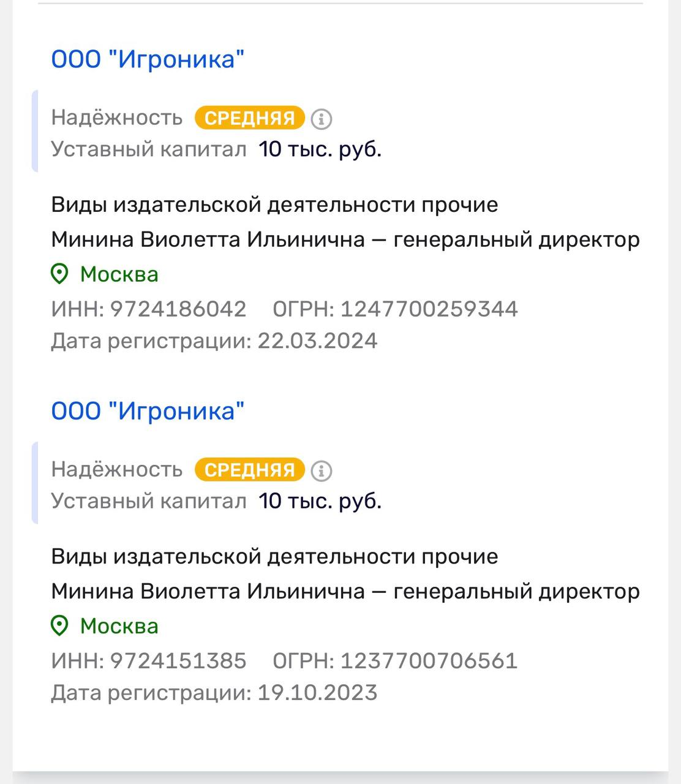The height and width of the screenshot is (784, 681).
Task: Click the Москва link in the bottom card
Action: [x=119, y=626]
